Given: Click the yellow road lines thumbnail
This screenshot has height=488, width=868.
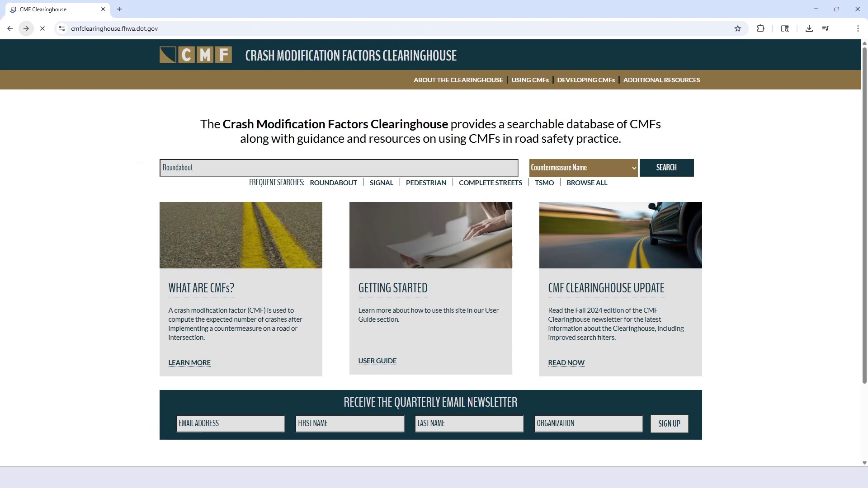Looking at the screenshot, I should pyautogui.click(x=241, y=235).
